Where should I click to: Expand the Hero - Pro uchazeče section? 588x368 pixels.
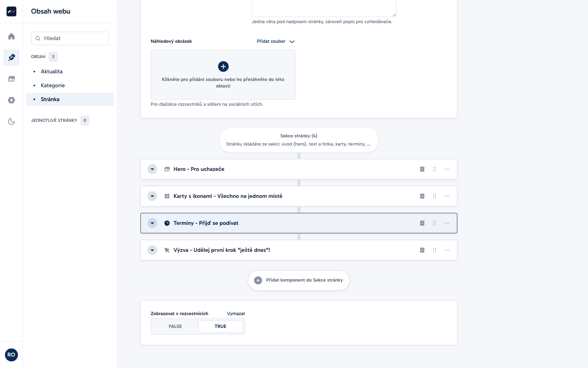pos(152,169)
